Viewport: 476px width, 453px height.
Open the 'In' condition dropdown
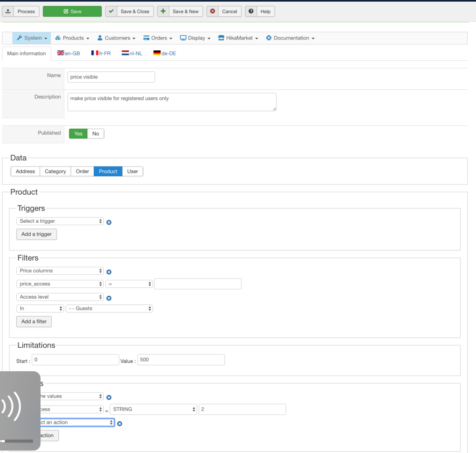point(40,308)
